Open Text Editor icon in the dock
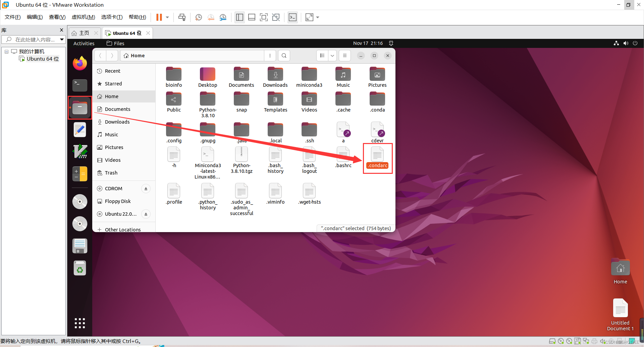The image size is (644, 347). pyautogui.click(x=80, y=130)
